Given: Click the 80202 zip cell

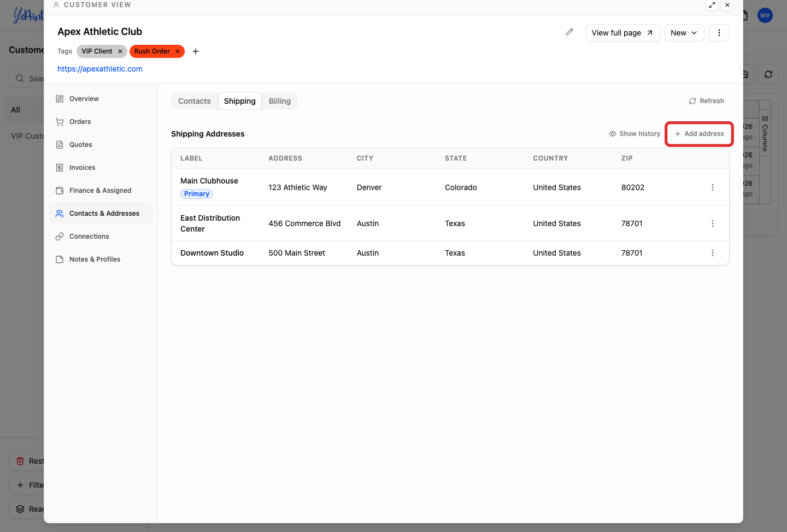Looking at the screenshot, I should [633, 187].
